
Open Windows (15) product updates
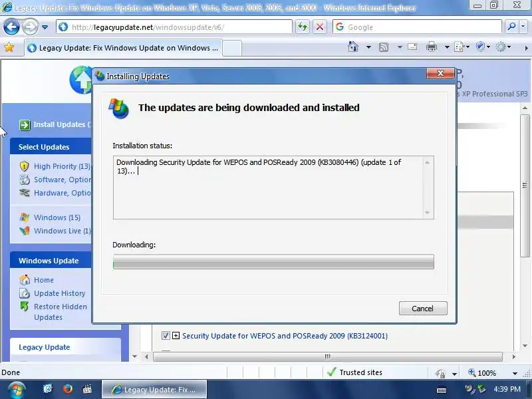[x=57, y=217]
